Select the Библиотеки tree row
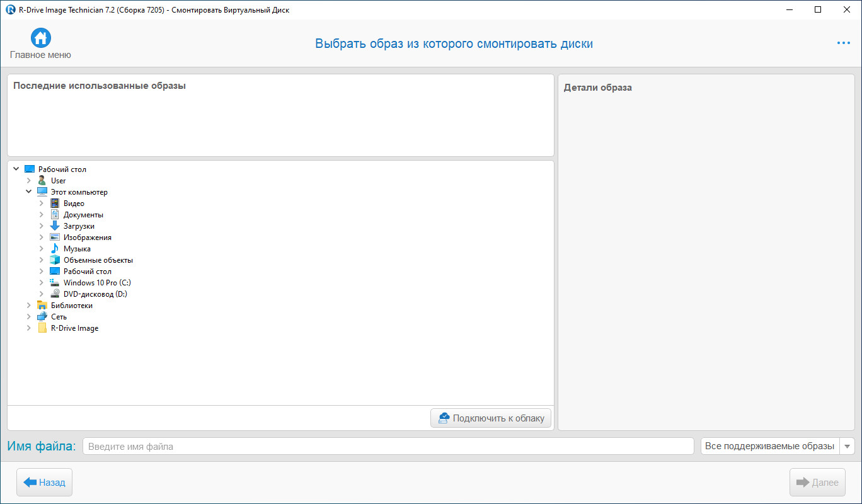Screen dimensions: 862x504 (x=280, y=306)
